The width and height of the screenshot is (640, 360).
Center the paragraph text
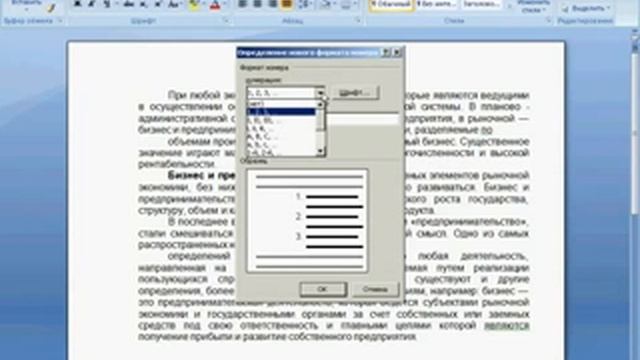click(x=257, y=4)
